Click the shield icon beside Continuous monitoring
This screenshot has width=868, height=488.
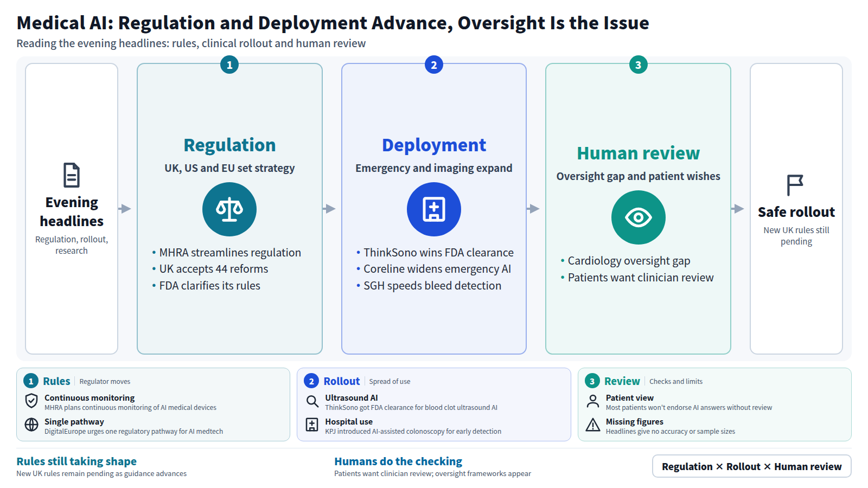[x=31, y=401]
